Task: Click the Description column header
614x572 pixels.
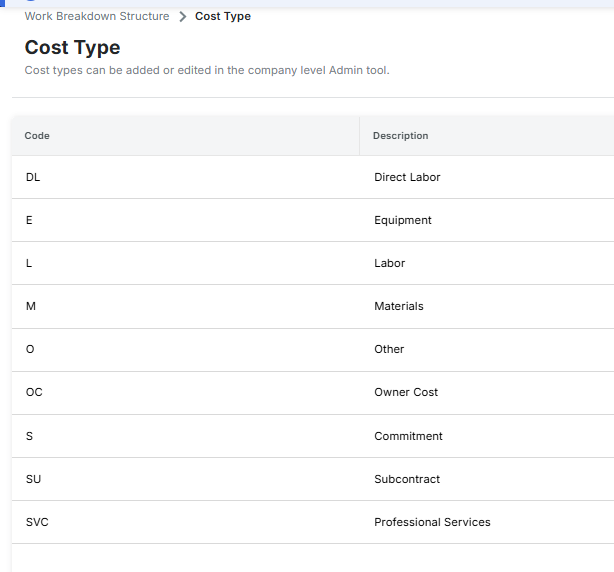Action: [x=400, y=136]
